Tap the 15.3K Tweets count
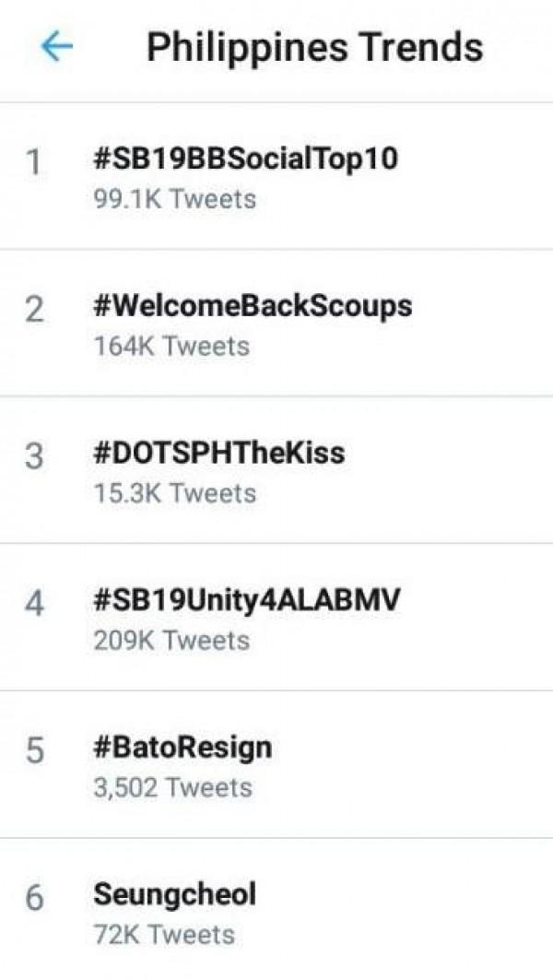Image resolution: width=553 pixels, height=980 pixels. coord(174,493)
